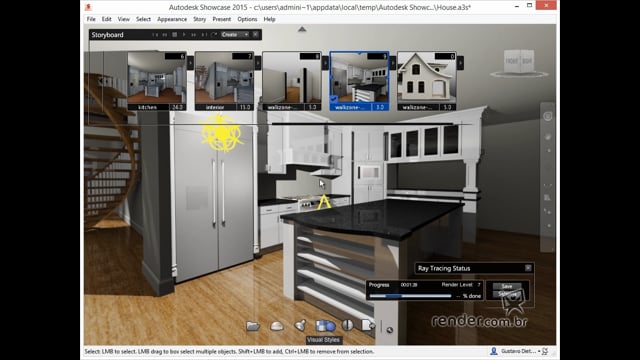Click second icon in right navigation bar
The width and height of the screenshot is (640, 360).
[x=548, y=137]
